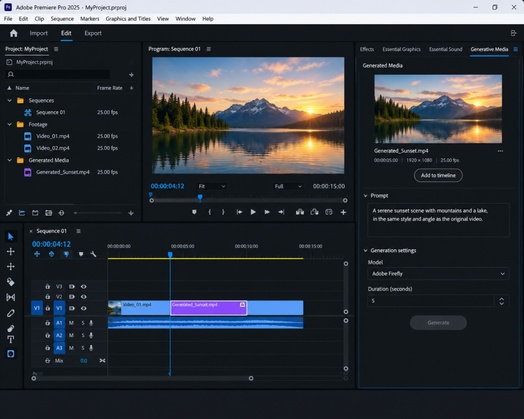Collapse the Generated Media bin
524x419 pixels.
click(x=9, y=160)
